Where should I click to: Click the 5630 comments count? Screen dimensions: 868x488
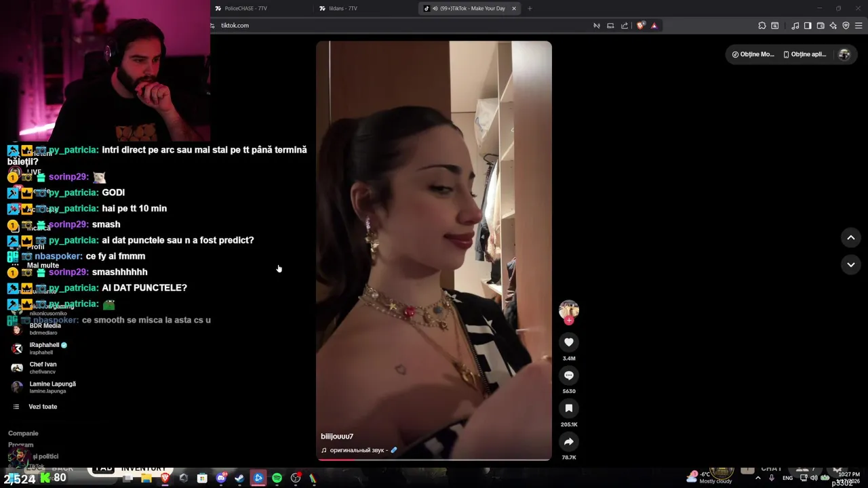[569, 391]
